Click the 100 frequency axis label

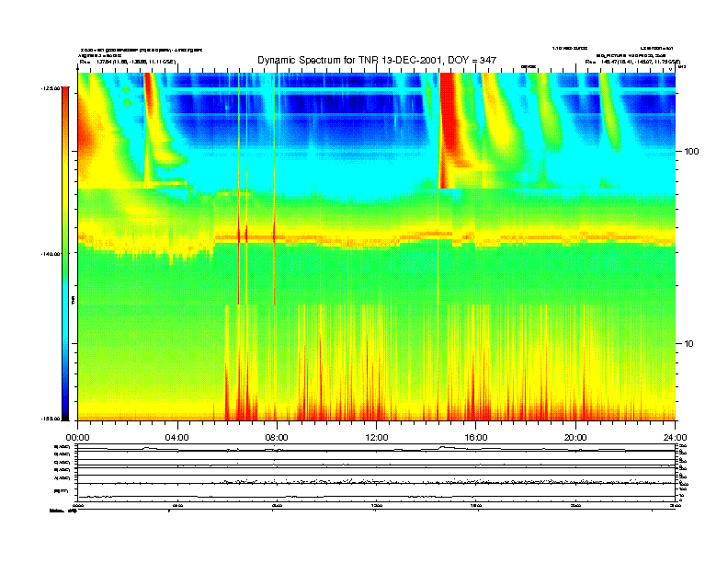691,152
